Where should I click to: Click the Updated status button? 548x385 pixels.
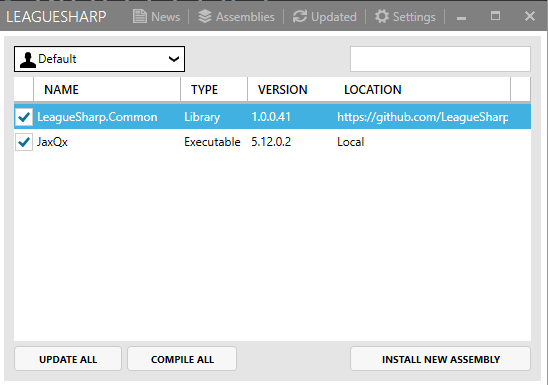point(324,16)
